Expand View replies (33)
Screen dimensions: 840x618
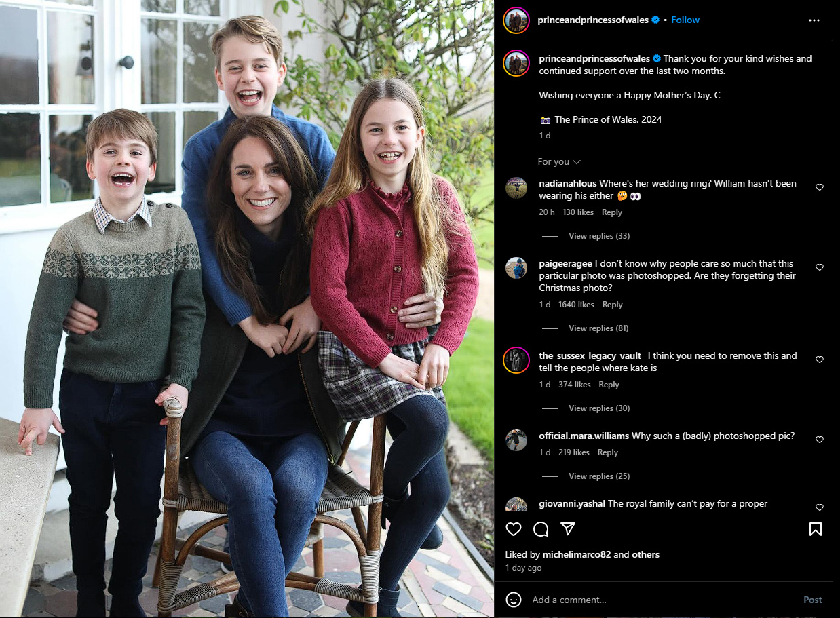click(x=599, y=236)
